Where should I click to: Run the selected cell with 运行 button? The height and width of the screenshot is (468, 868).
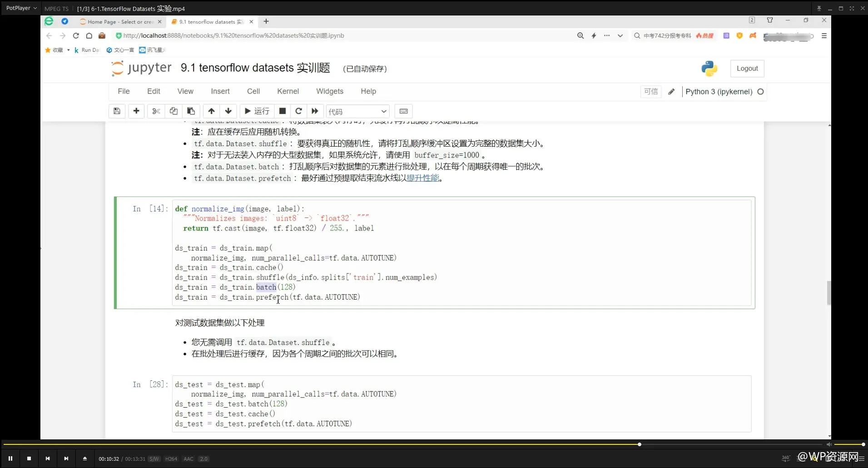(x=256, y=111)
